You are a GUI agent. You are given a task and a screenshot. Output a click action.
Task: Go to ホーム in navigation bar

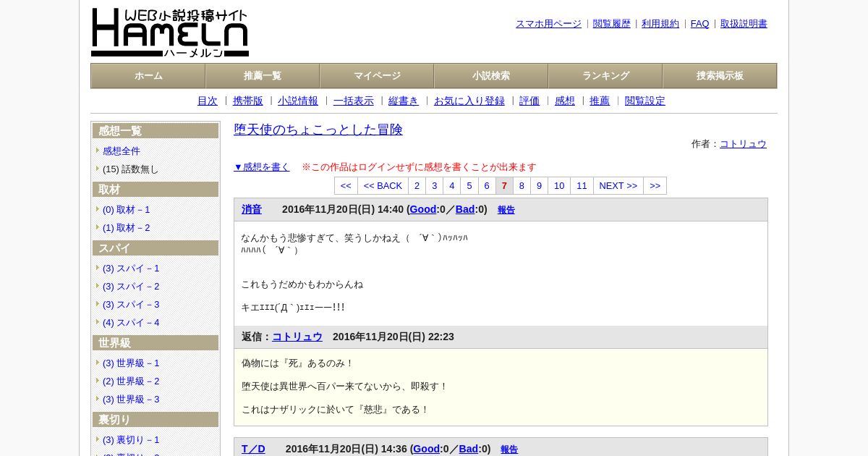click(148, 76)
